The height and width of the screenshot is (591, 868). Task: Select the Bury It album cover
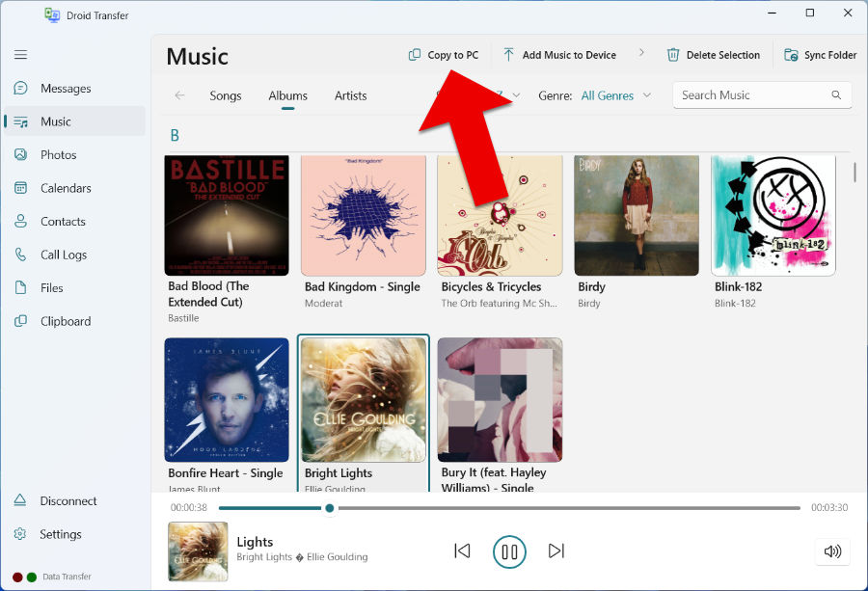[x=500, y=399]
